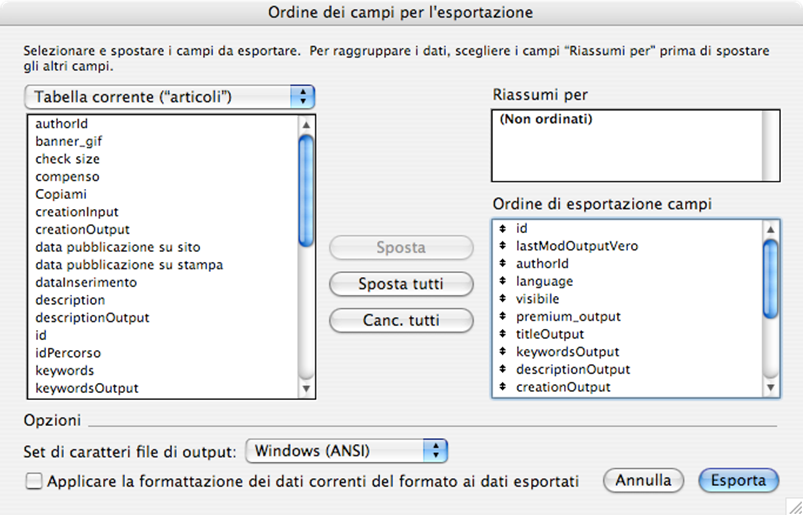Viewport: 803px width, 515px height.
Task: Click the Sposta tutti button
Action: coord(401,284)
